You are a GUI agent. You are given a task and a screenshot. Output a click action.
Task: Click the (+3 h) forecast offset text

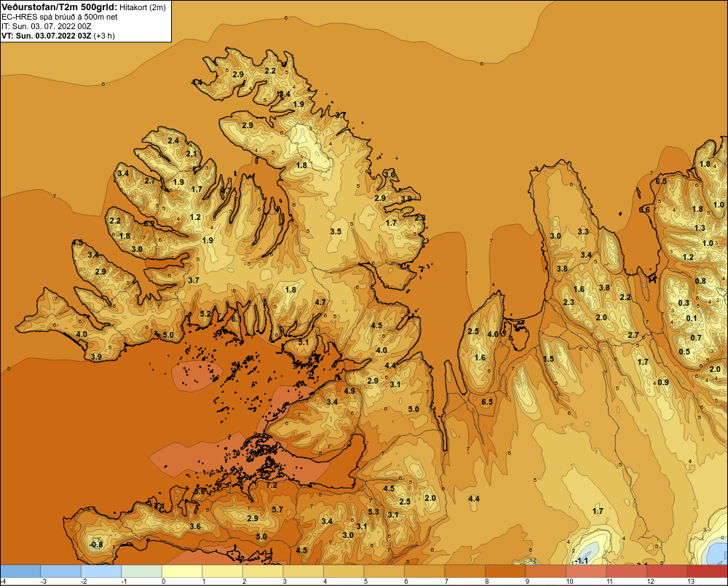pos(104,36)
